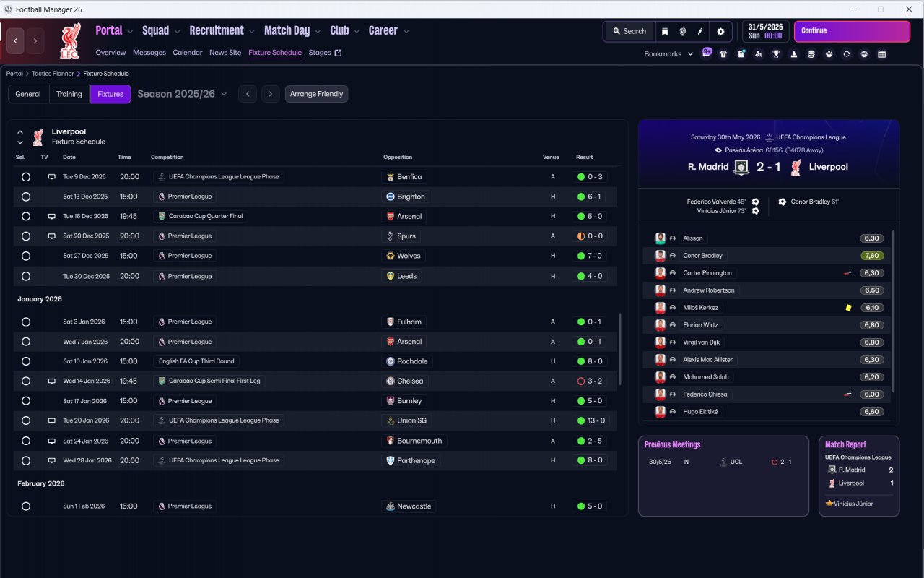Click the purple Continue button

pyautogui.click(x=852, y=31)
